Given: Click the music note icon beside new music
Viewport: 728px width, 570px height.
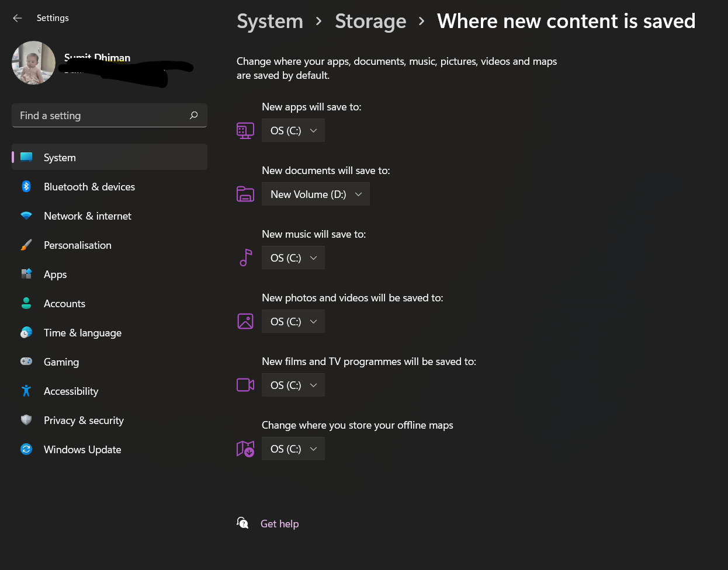Looking at the screenshot, I should (245, 258).
